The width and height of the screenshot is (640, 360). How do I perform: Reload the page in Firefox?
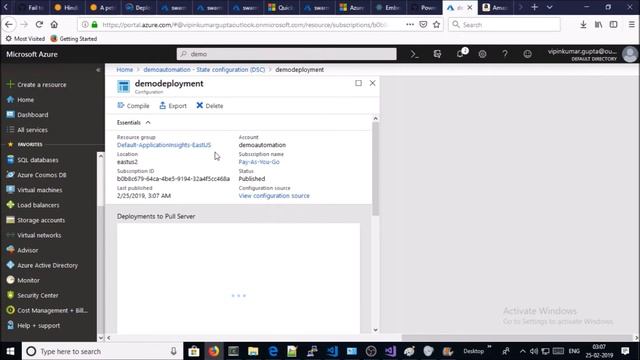pos(39,24)
